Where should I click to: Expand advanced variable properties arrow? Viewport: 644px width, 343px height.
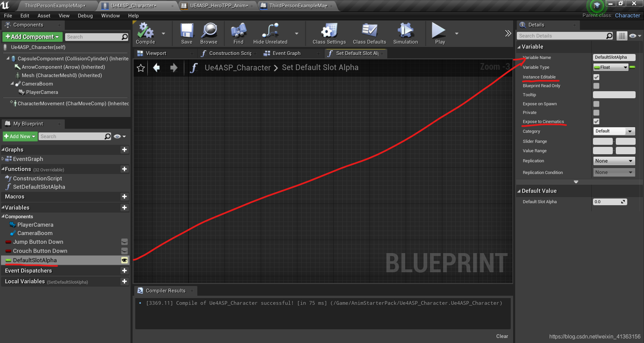(576, 182)
